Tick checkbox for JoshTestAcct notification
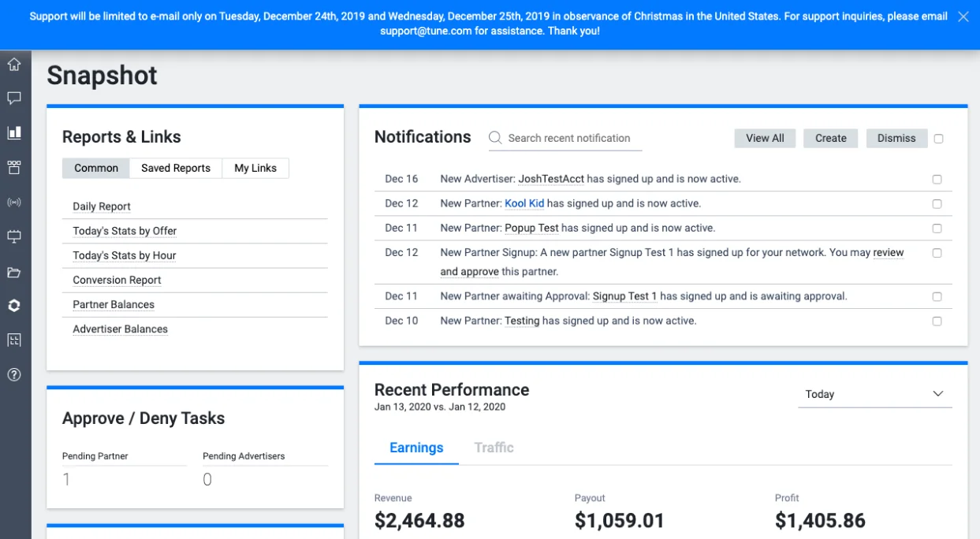 (937, 179)
